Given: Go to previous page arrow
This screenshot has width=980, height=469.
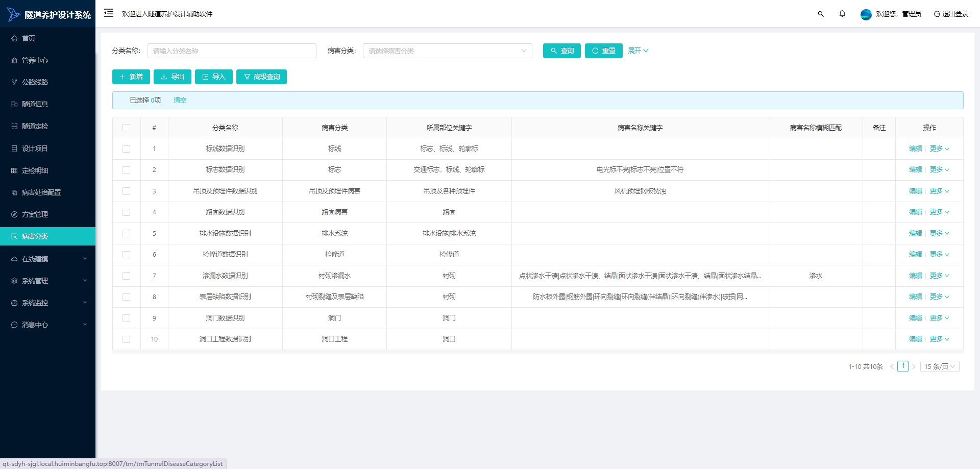Looking at the screenshot, I should tap(892, 366).
